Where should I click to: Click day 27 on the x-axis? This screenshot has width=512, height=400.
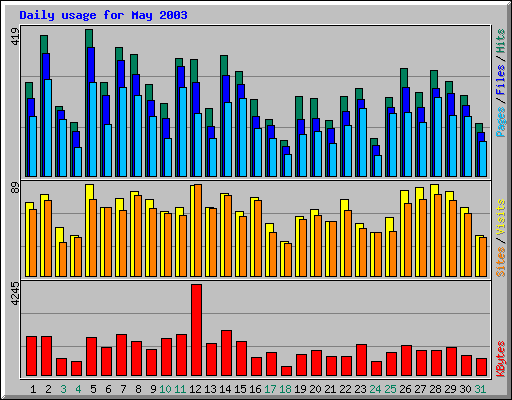point(420,389)
